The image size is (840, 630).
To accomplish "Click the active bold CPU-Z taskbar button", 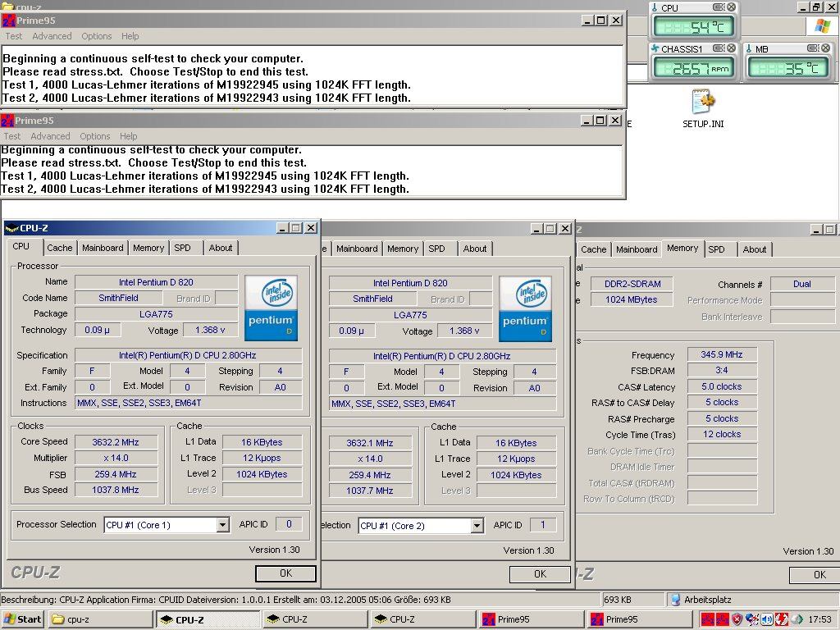I will [x=208, y=619].
